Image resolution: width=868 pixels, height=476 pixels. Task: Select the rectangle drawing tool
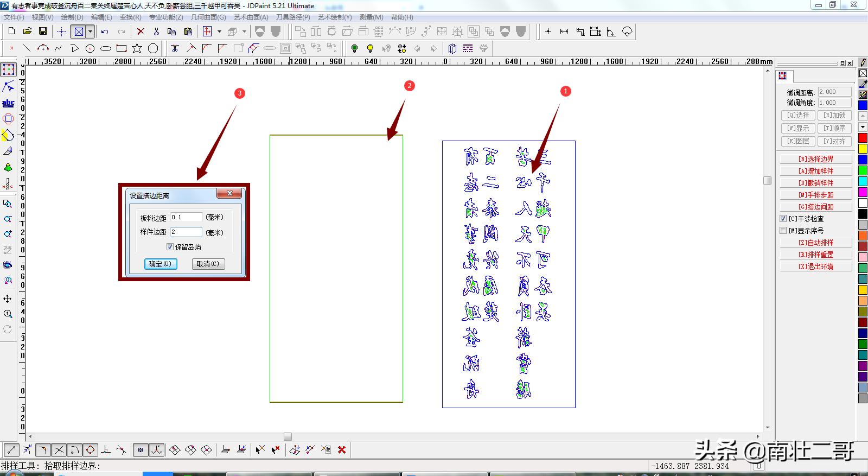pos(122,48)
